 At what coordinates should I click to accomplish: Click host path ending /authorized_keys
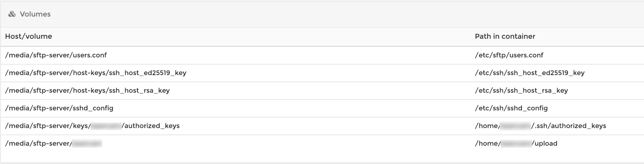coord(92,126)
